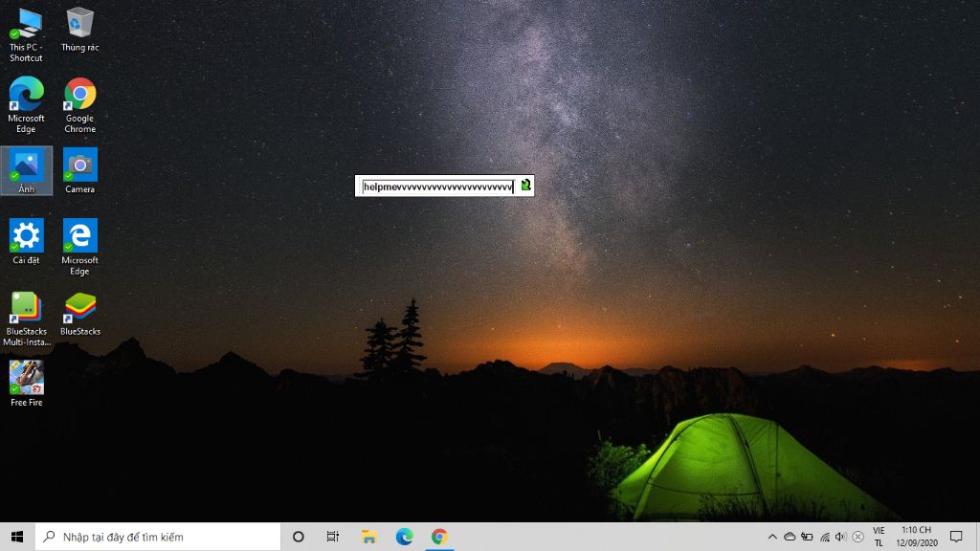Launch Microsoft Edge from the taskbar
Image resolution: width=980 pixels, height=551 pixels.
tap(405, 537)
